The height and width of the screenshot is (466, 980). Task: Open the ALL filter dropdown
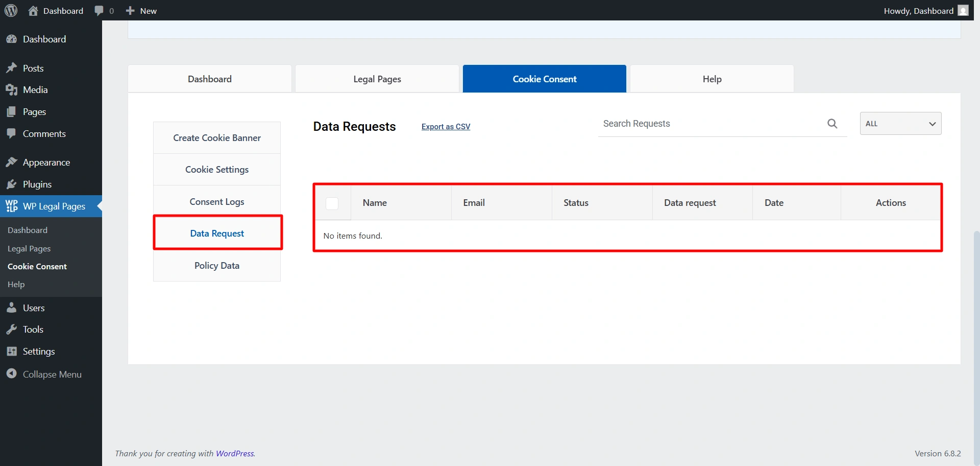900,123
